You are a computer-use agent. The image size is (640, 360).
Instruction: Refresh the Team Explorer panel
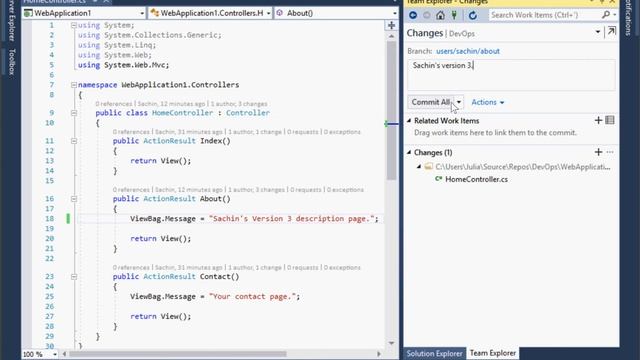coord(473,15)
